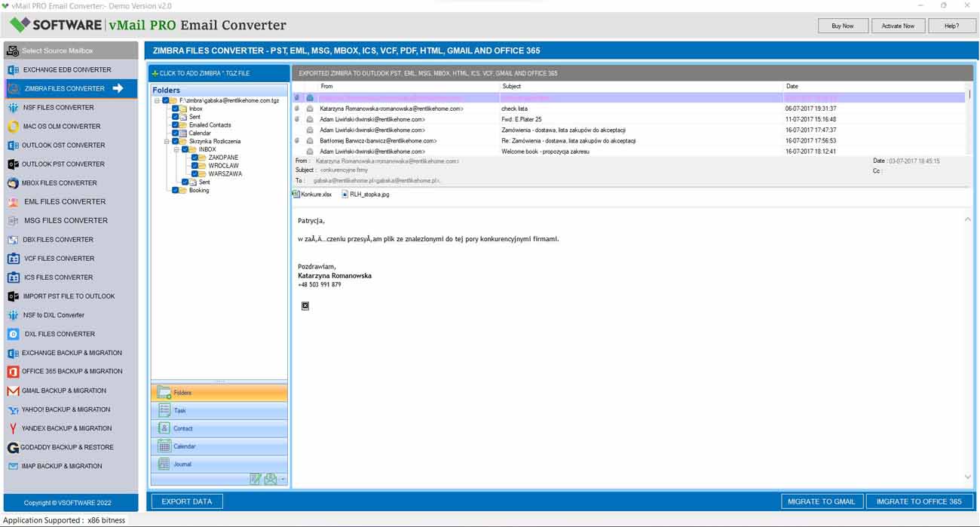Choose Outlook OST Converter icon

[x=13, y=145]
